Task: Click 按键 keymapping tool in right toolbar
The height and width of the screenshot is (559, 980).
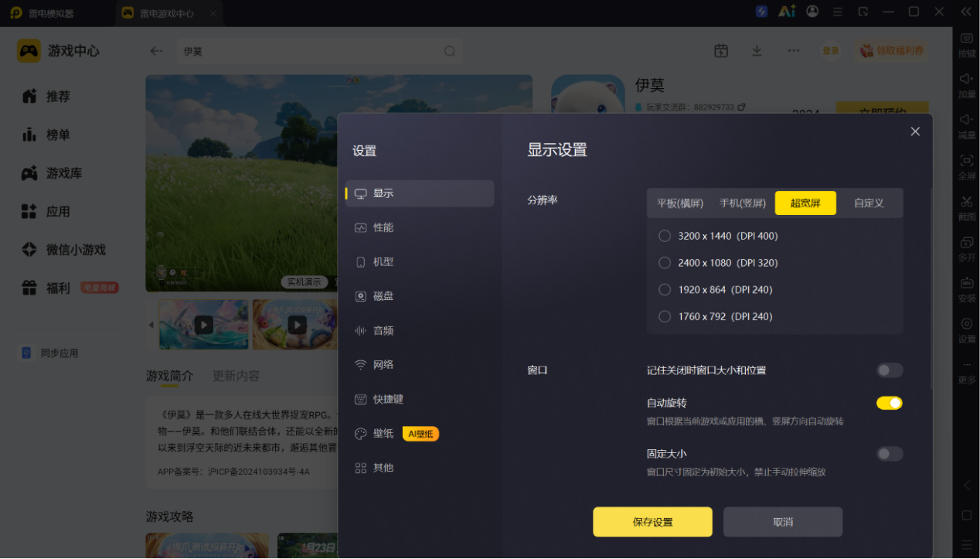Action: pyautogui.click(x=967, y=45)
